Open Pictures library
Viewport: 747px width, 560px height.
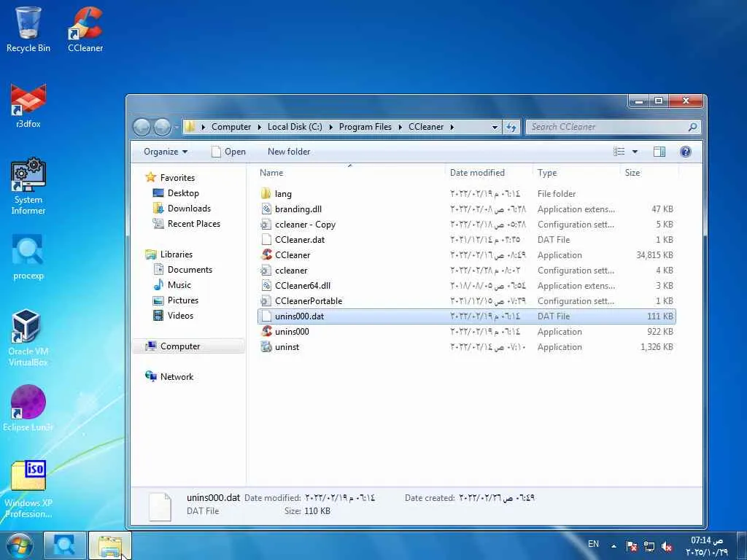coord(175,300)
